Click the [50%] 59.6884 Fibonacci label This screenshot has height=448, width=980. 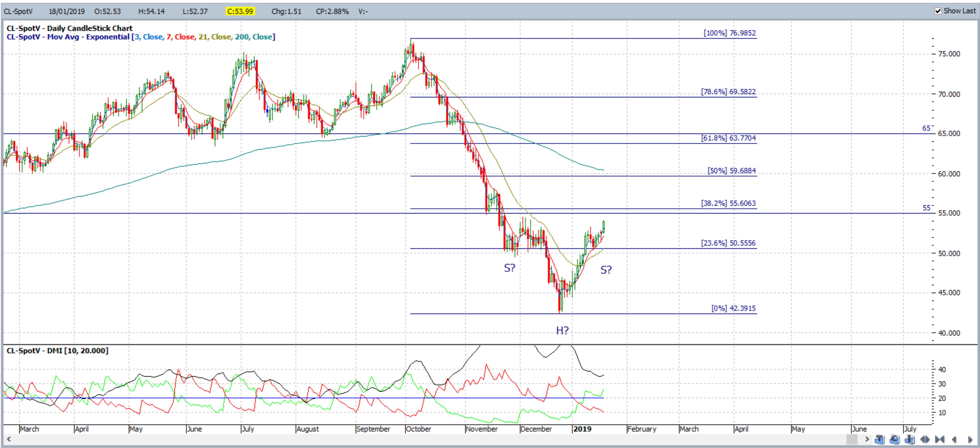point(731,171)
